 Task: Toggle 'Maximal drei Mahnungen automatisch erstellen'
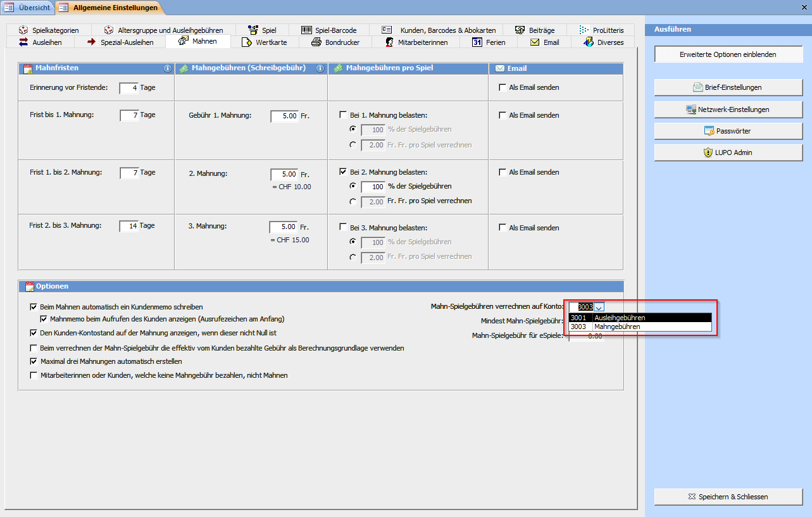(34, 361)
